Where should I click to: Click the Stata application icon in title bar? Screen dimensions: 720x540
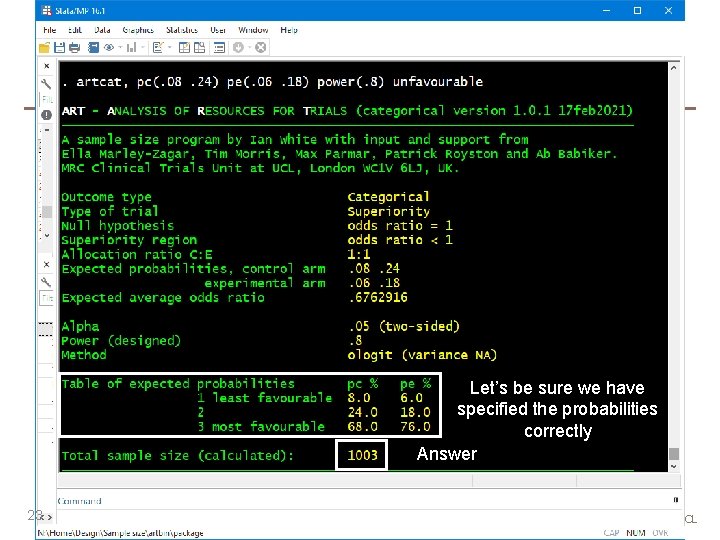pos(46,10)
